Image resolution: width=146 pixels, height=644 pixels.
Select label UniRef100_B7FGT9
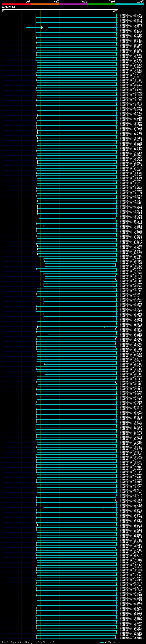[131, 82]
